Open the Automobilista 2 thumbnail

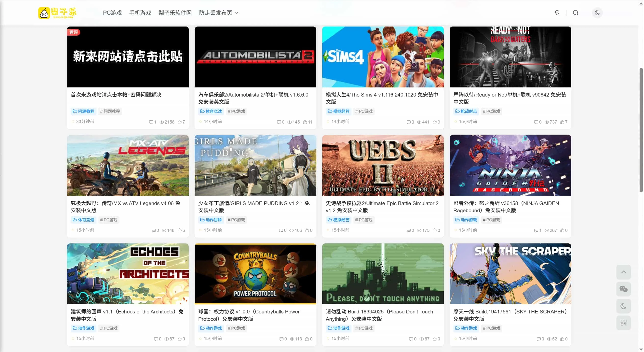tap(255, 57)
